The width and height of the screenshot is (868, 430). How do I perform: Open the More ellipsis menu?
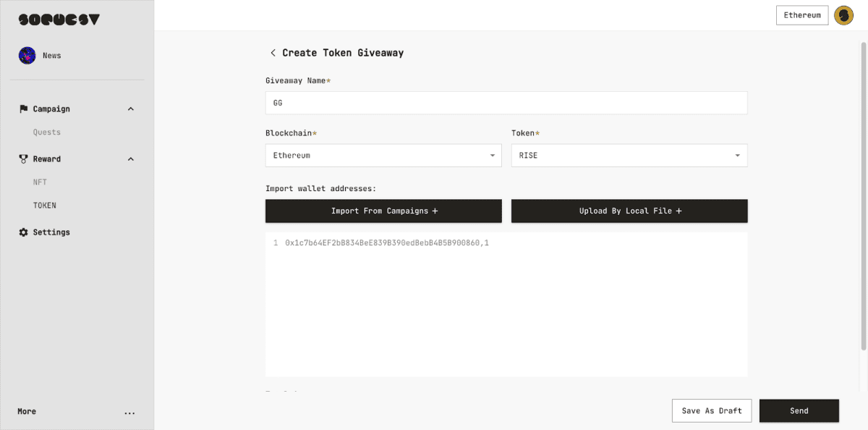(129, 412)
